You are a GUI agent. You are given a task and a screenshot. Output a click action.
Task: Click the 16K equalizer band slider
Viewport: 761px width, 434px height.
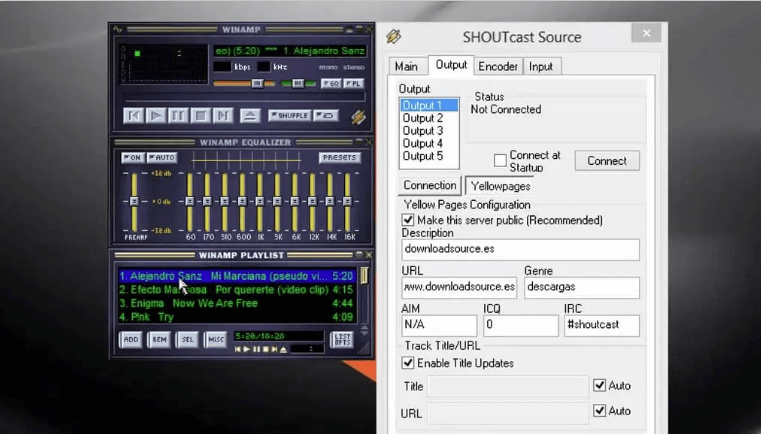[x=347, y=201]
